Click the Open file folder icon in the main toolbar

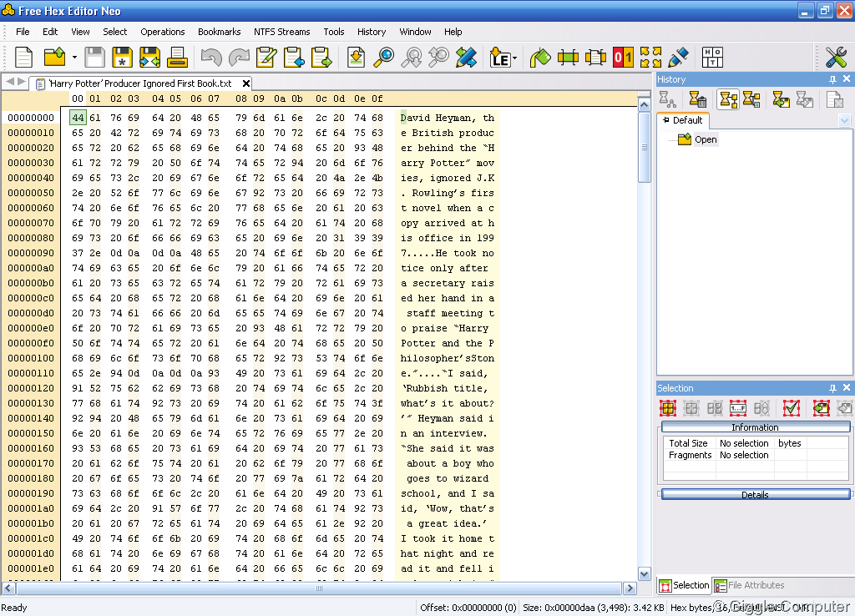tap(54, 57)
